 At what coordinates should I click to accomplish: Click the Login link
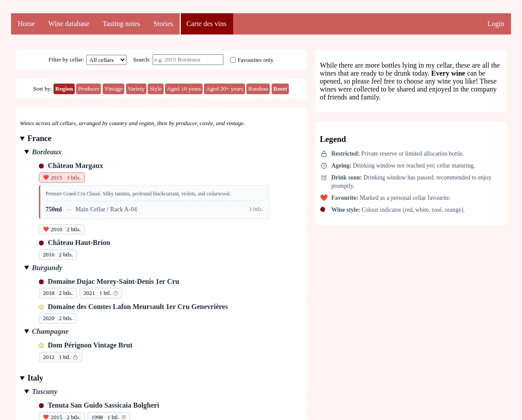(495, 23)
